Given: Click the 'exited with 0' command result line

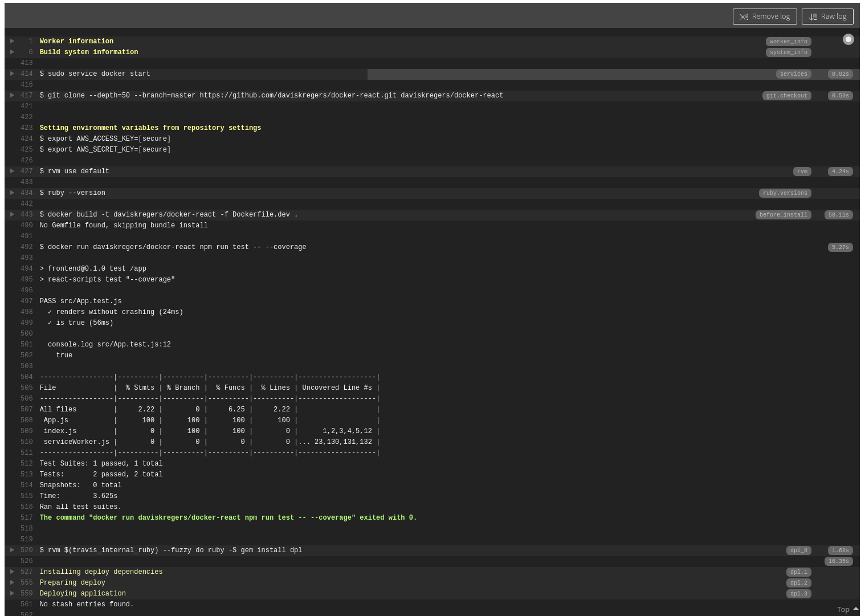Looking at the screenshot, I should click(x=228, y=517).
